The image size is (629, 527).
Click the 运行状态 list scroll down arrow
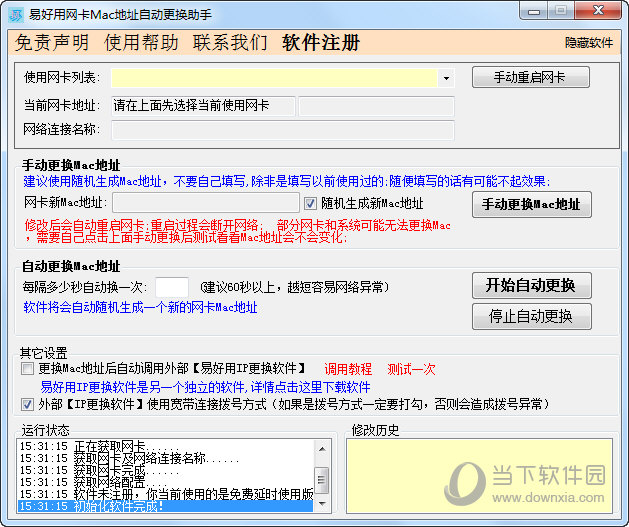[322, 503]
